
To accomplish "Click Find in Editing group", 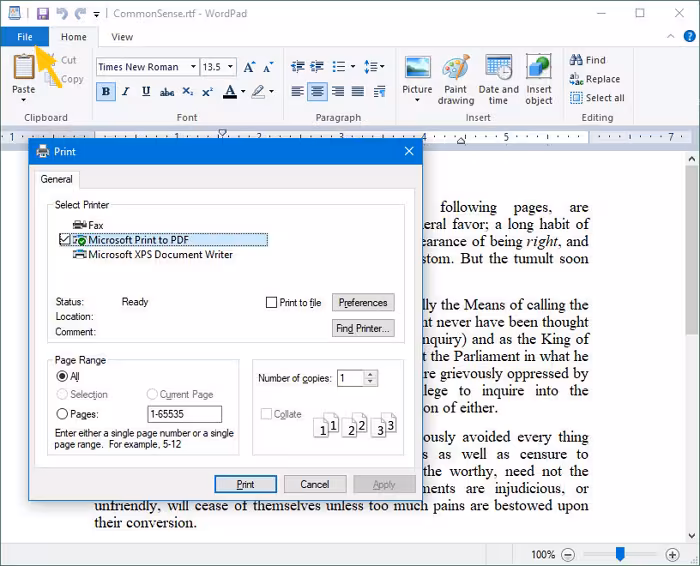I will (x=588, y=60).
